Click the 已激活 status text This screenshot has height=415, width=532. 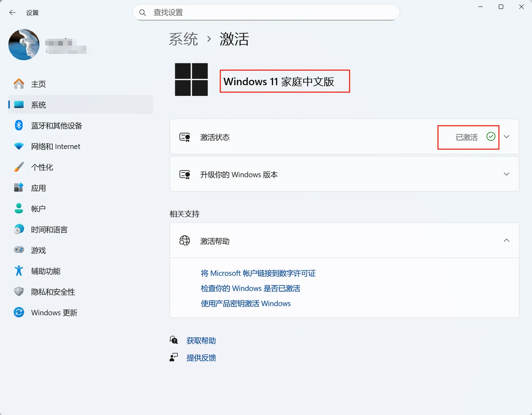(467, 137)
